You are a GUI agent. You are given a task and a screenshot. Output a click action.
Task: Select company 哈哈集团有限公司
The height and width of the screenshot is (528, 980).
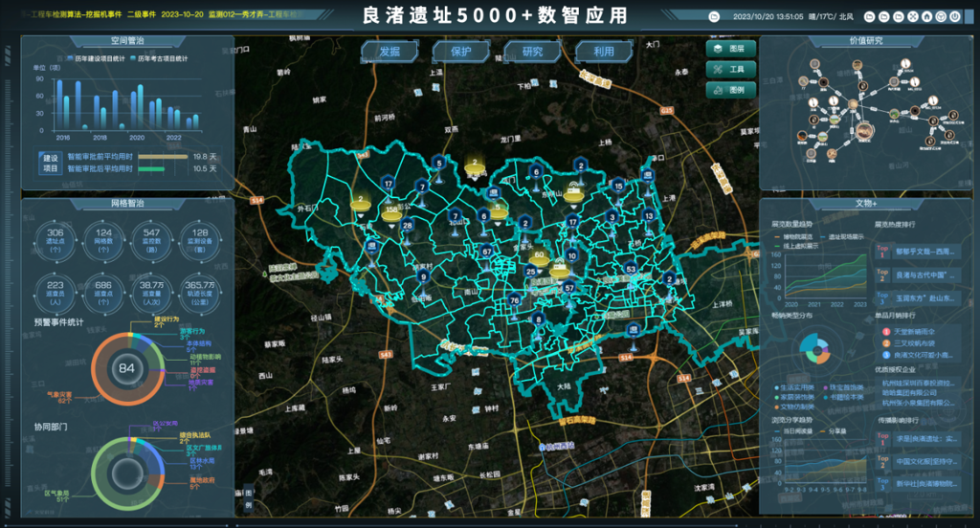pyautogui.click(x=909, y=393)
